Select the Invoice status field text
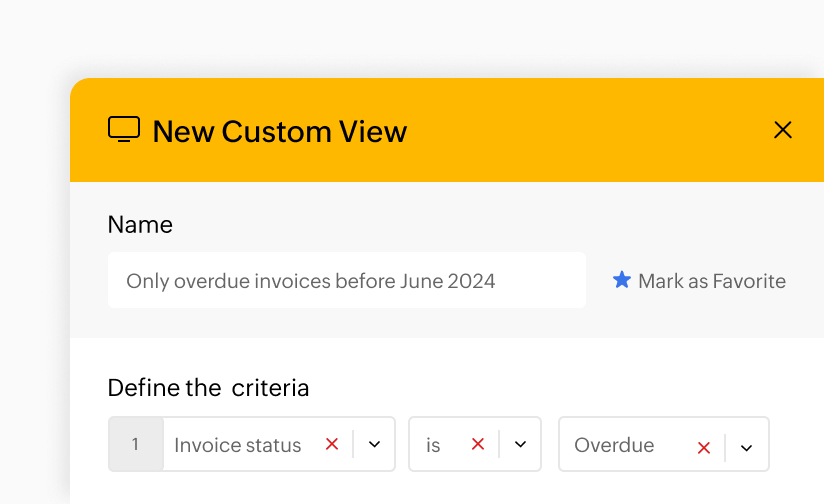Image resolution: width=824 pixels, height=504 pixels. [238, 445]
